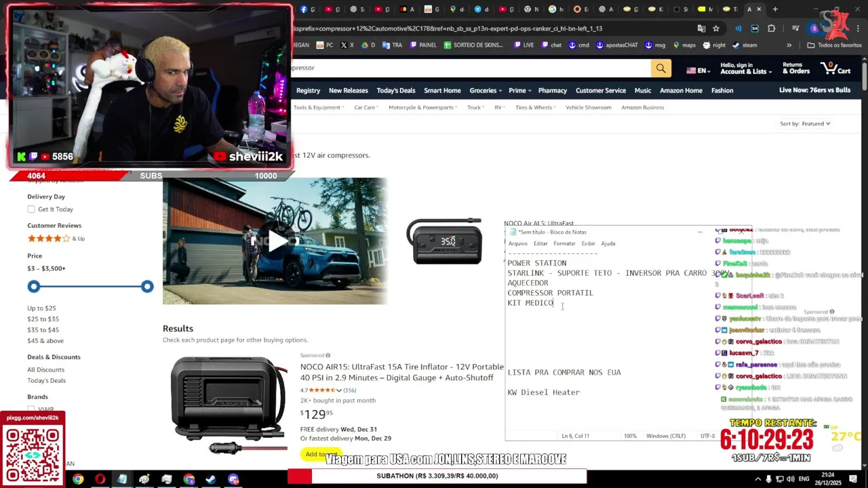Open Customer Service in Amazon nav
The width and height of the screenshot is (868, 488).
click(601, 91)
